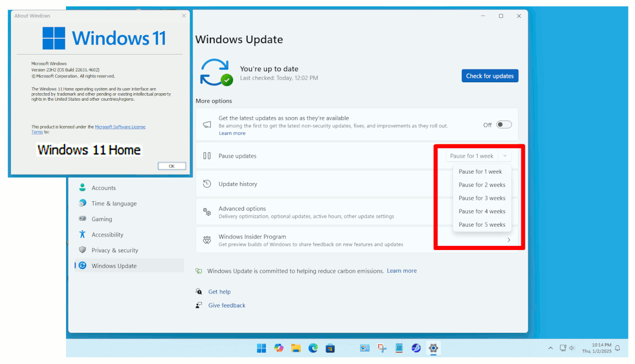Select Windows Update label in sidebar
The image size is (635, 364).
point(114,266)
